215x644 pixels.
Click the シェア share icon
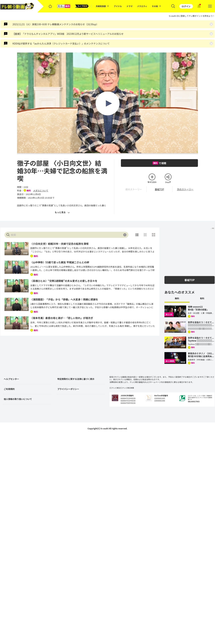click(168, 177)
